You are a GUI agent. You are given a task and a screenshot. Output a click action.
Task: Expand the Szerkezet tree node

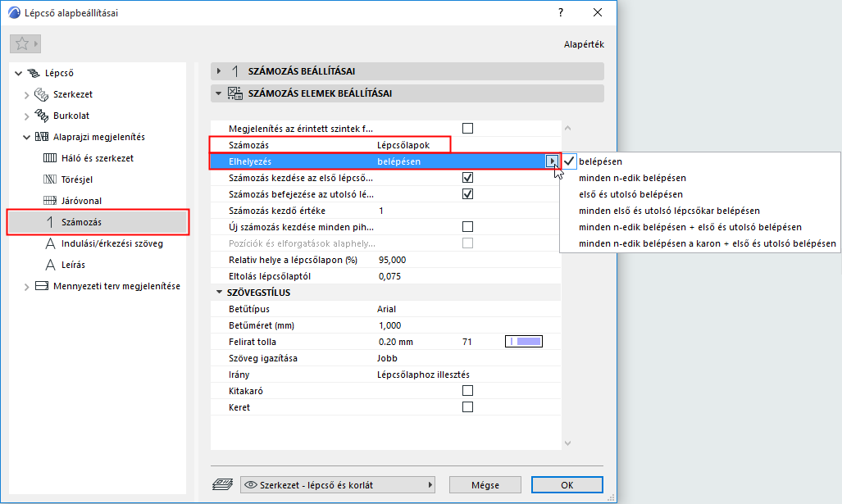pyautogui.click(x=26, y=95)
